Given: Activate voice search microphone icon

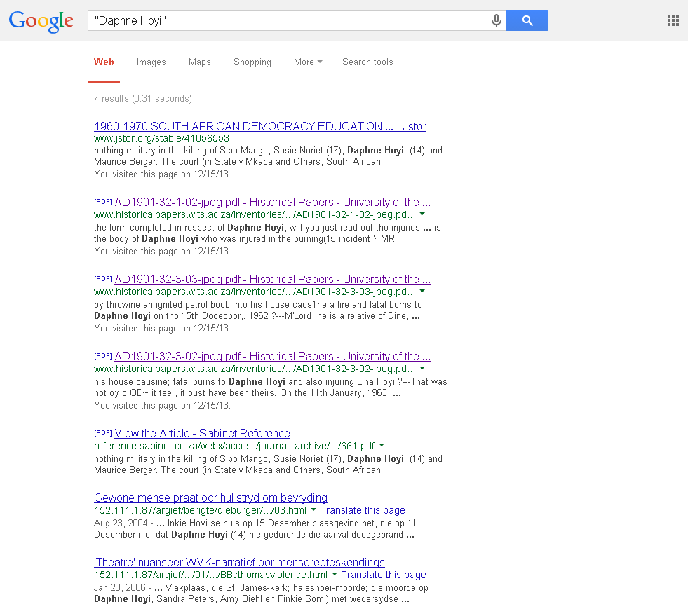Looking at the screenshot, I should coord(497,21).
